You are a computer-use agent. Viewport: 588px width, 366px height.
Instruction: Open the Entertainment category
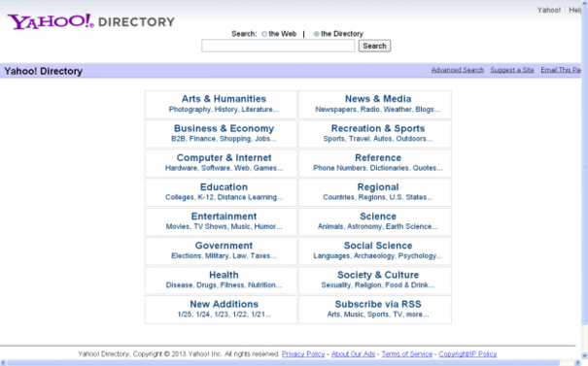pyautogui.click(x=224, y=216)
